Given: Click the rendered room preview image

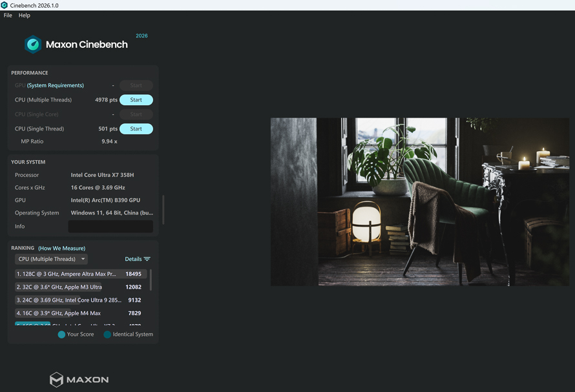Looking at the screenshot, I should [x=420, y=201].
